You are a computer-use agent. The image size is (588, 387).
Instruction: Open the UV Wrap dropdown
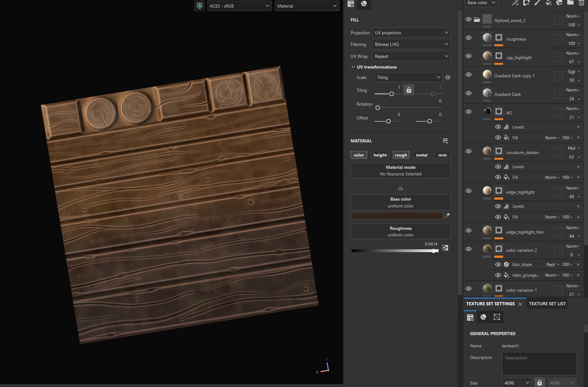411,56
